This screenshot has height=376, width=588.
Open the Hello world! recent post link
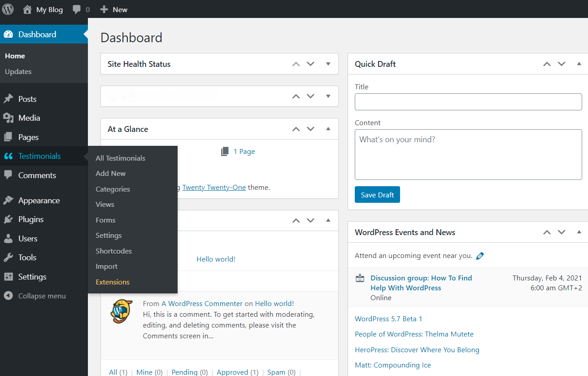pyautogui.click(x=216, y=259)
